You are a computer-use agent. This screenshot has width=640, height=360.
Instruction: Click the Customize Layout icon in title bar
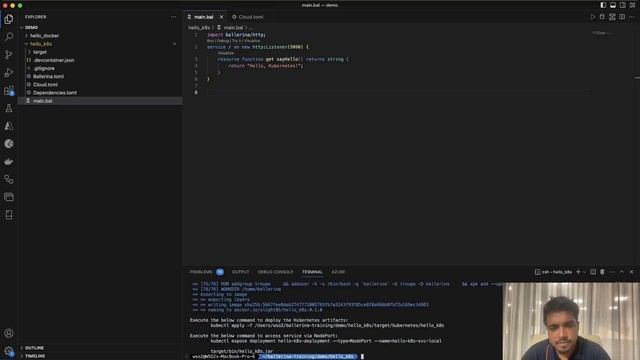coord(632,5)
